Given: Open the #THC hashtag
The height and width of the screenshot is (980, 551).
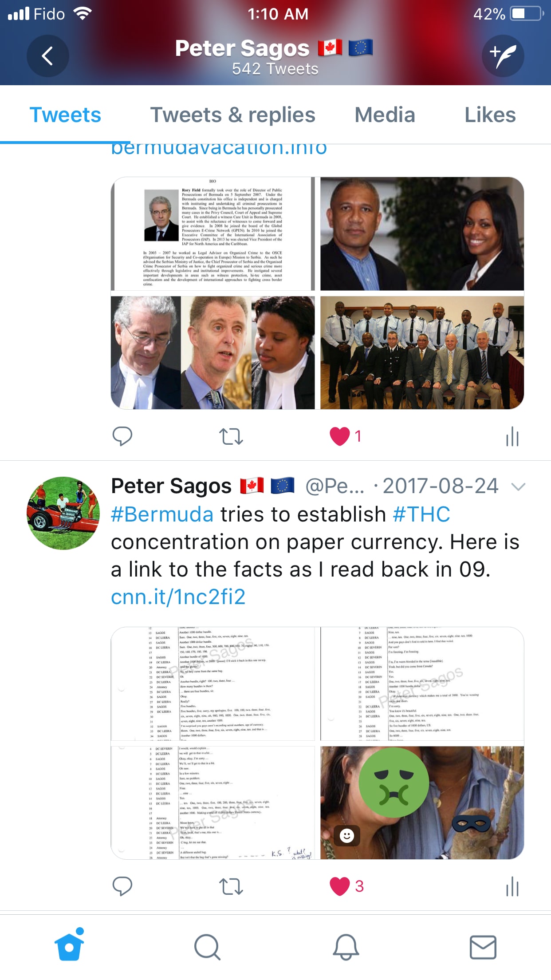Looking at the screenshot, I should tap(421, 514).
